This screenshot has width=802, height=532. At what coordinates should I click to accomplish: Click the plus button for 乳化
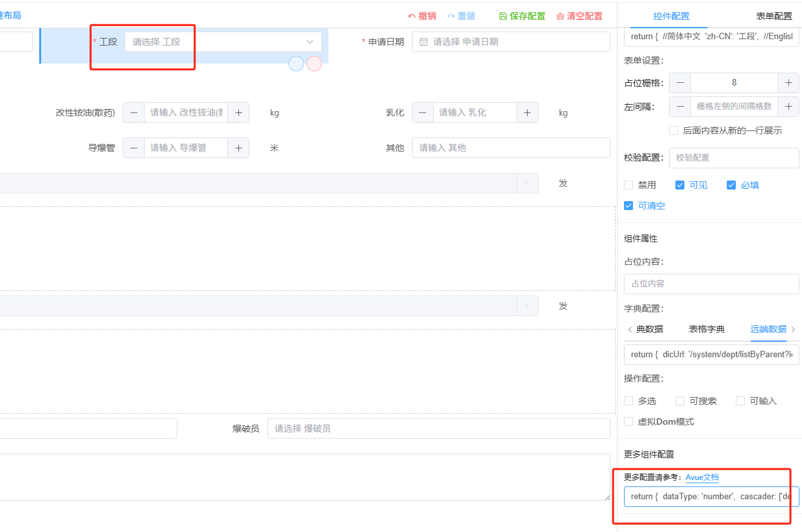point(528,112)
